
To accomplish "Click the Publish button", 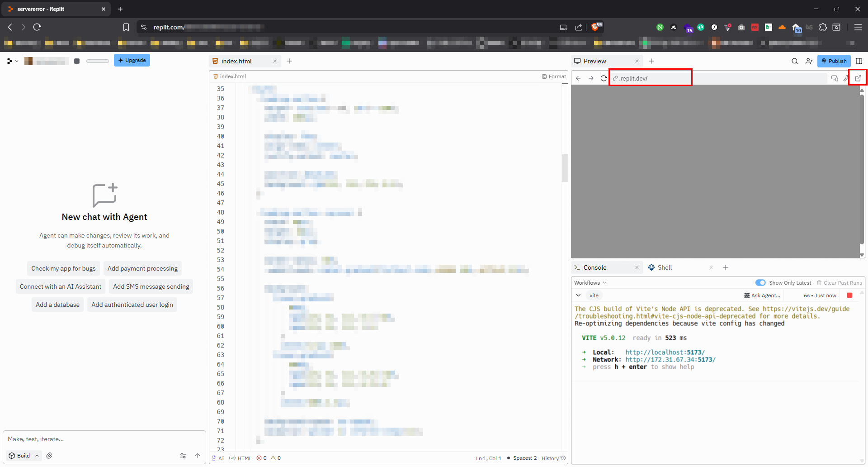I will click(834, 61).
